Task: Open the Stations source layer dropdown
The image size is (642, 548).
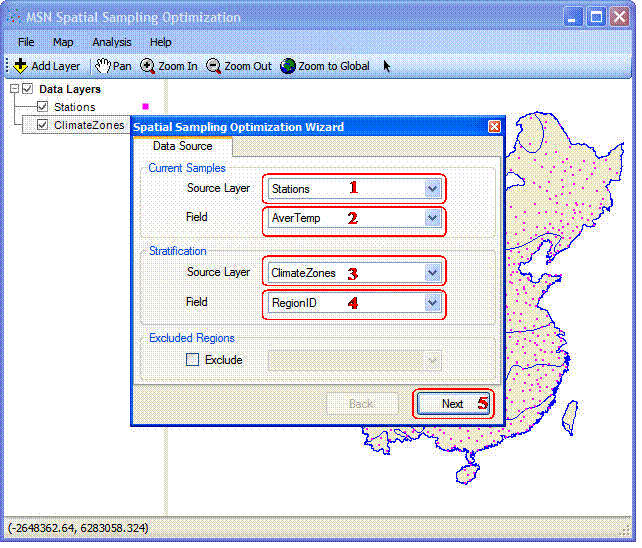Action: [432, 189]
